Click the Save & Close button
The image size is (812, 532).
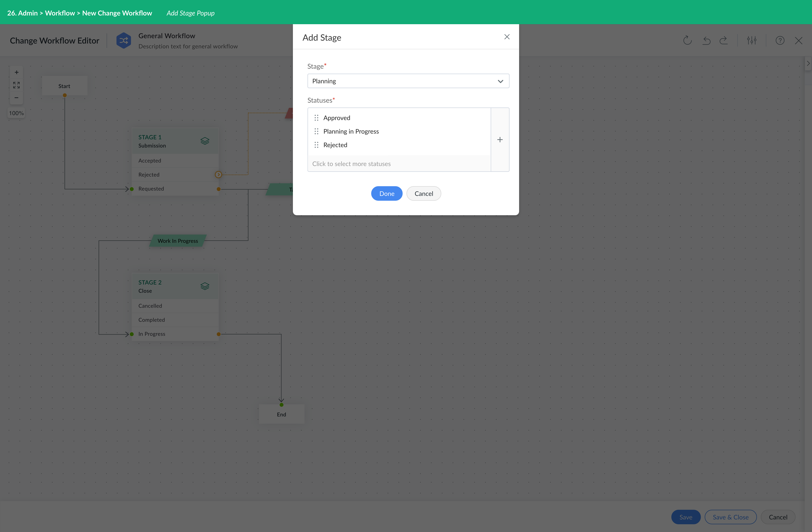[730, 517]
